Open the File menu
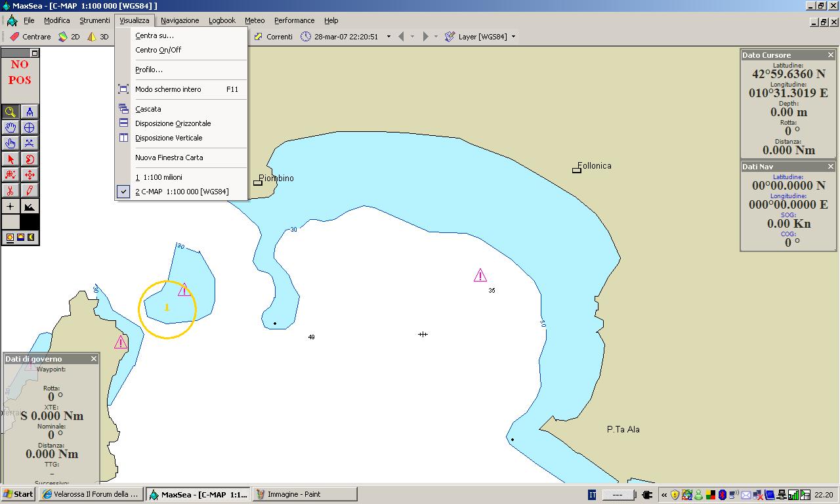The image size is (840, 504). (x=29, y=20)
